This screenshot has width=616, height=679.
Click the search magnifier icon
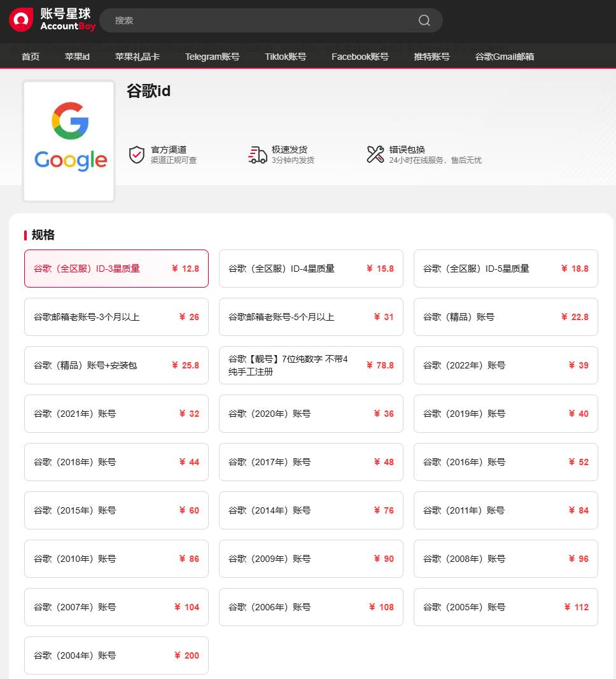[424, 20]
